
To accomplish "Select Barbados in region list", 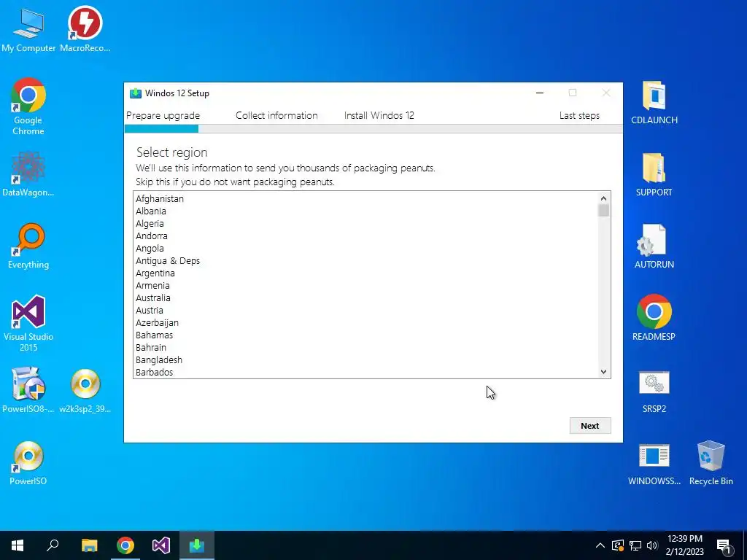I will click(366, 372).
